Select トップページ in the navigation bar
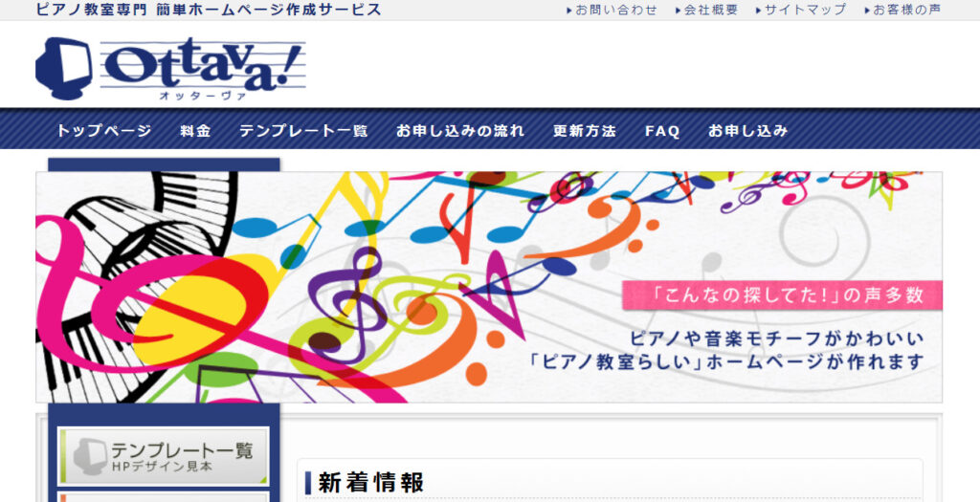 click(x=103, y=131)
